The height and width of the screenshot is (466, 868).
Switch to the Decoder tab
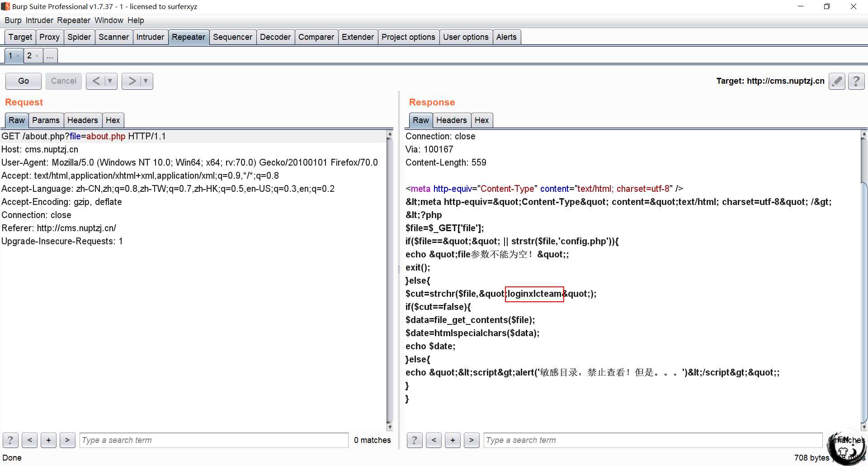pos(275,37)
